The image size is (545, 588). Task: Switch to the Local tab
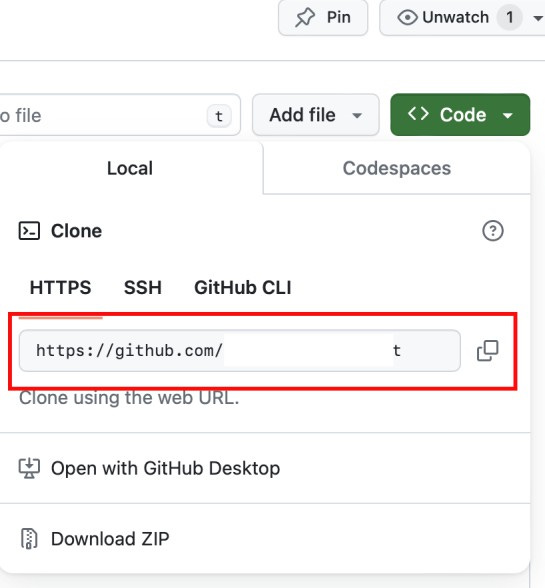coord(130,168)
